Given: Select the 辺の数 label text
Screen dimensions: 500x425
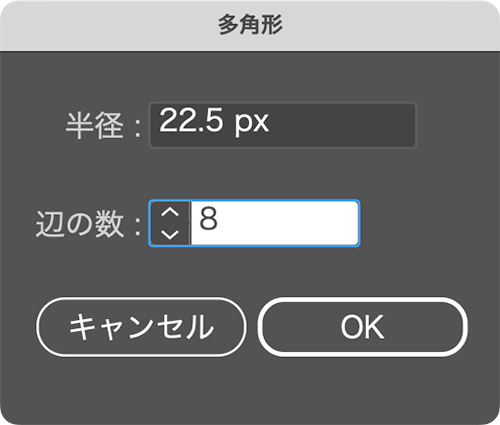Looking at the screenshot, I should (80, 224).
